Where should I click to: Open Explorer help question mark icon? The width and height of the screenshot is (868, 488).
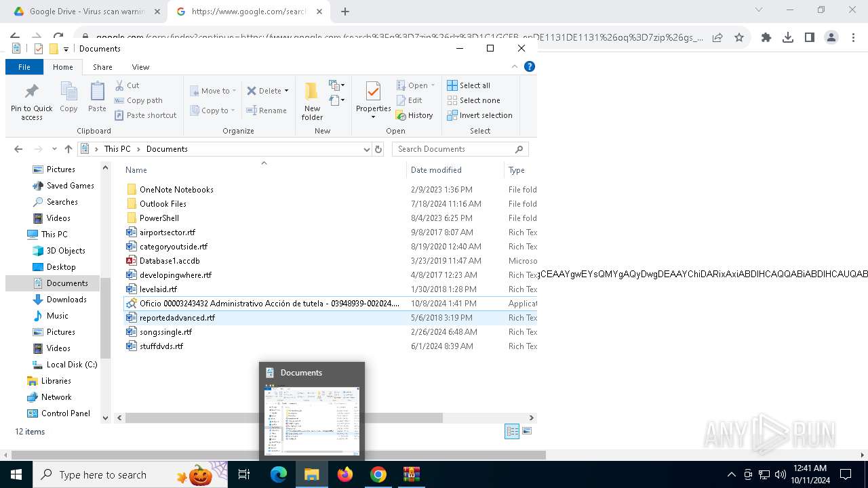(530, 66)
